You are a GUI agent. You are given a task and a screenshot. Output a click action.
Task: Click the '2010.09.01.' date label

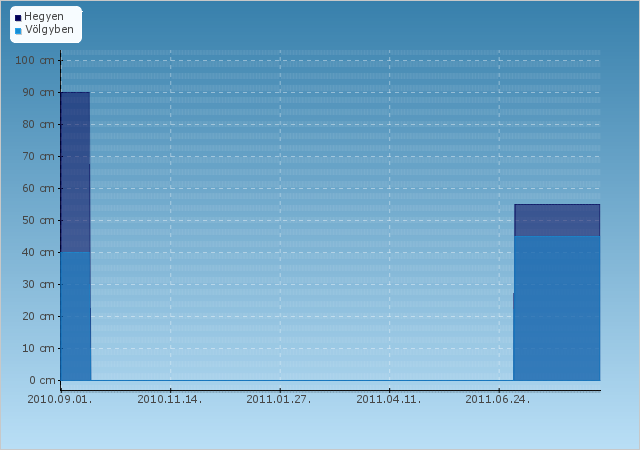[60, 399]
